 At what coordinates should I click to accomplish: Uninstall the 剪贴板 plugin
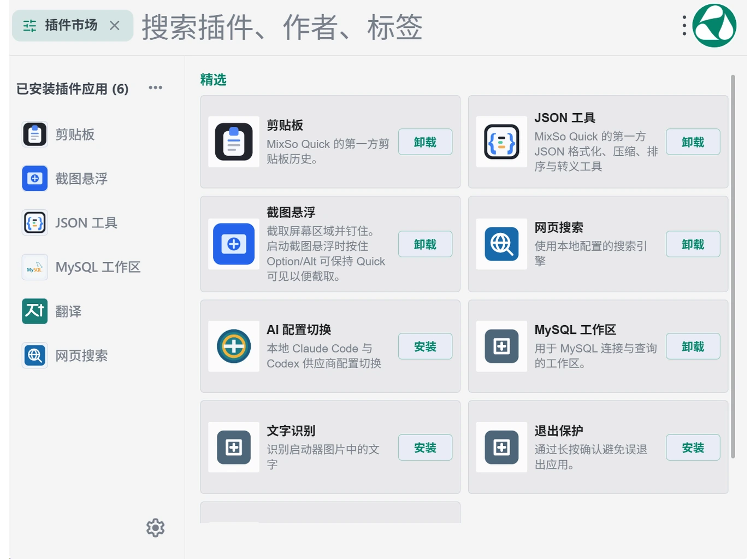(x=425, y=142)
